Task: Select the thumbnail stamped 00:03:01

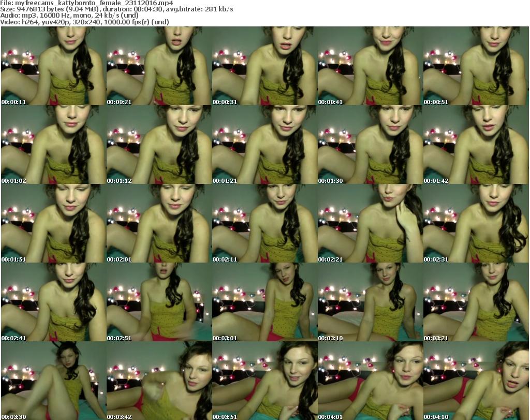Action: [264, 302]
